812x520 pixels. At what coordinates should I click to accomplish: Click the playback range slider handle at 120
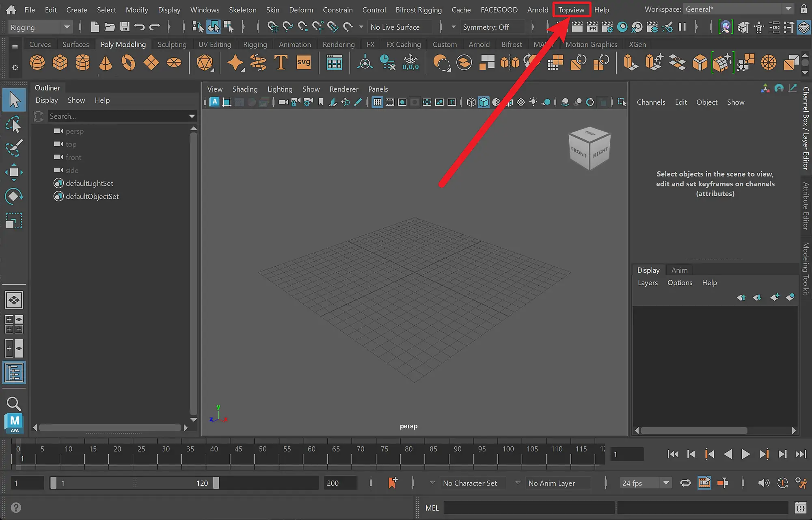[x=216, y=483]
